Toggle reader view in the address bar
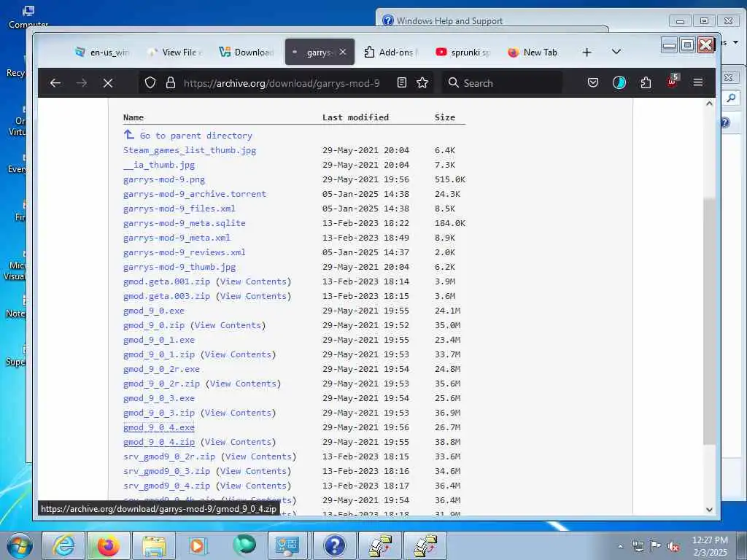747x560 pixels. tap(402, 83)
